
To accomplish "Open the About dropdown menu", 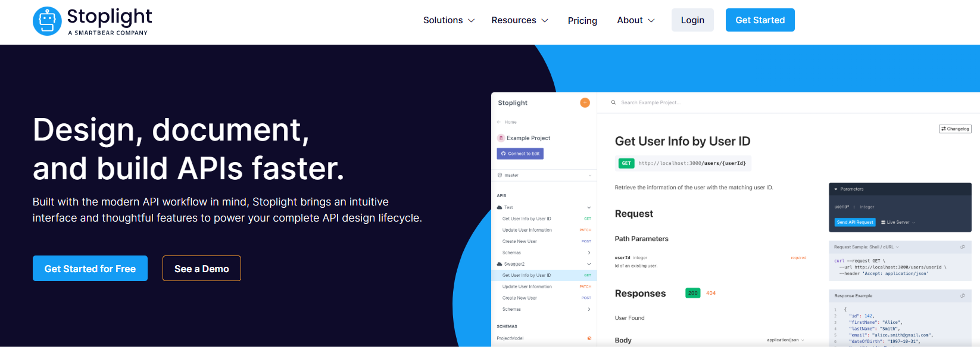I will click(635, 20).
